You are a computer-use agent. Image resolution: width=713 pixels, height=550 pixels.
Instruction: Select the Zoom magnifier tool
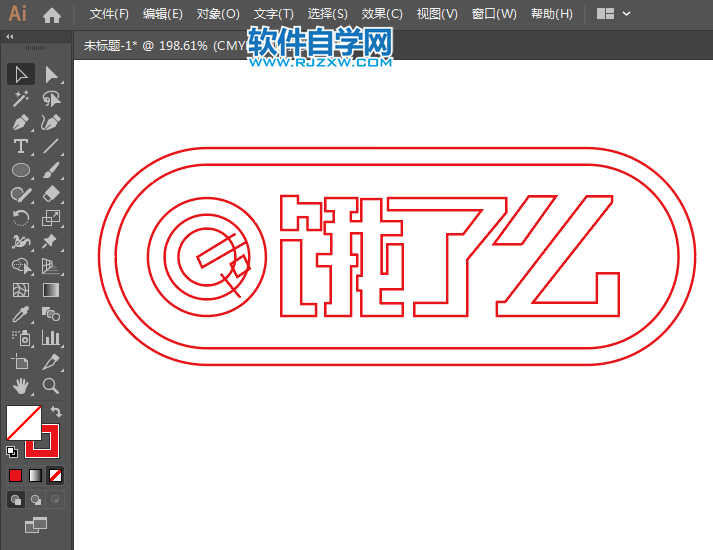tap(51, 386)
